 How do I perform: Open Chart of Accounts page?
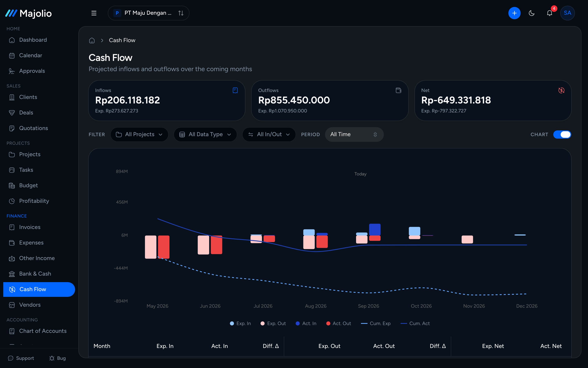click(39, 331)
